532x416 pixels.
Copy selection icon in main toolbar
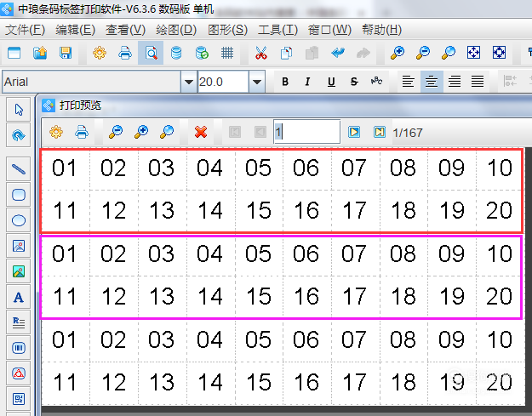coord(286,53)
